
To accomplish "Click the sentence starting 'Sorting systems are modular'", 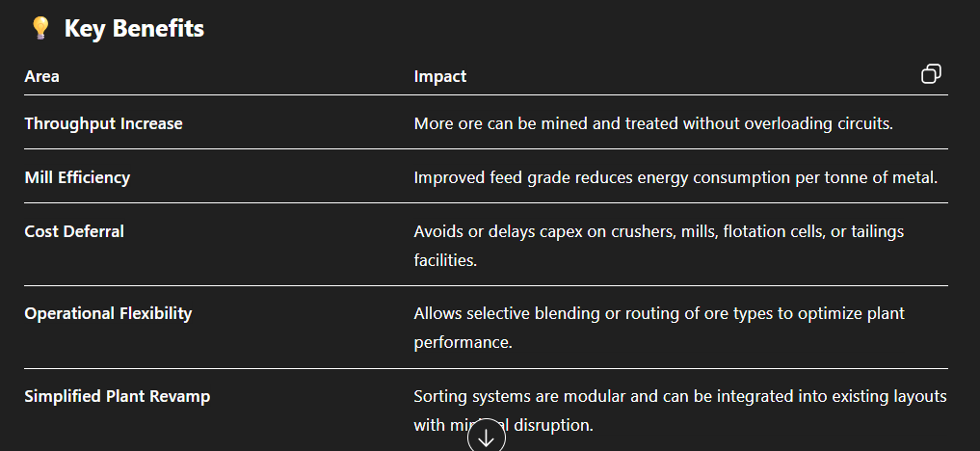I will [679, 396].
